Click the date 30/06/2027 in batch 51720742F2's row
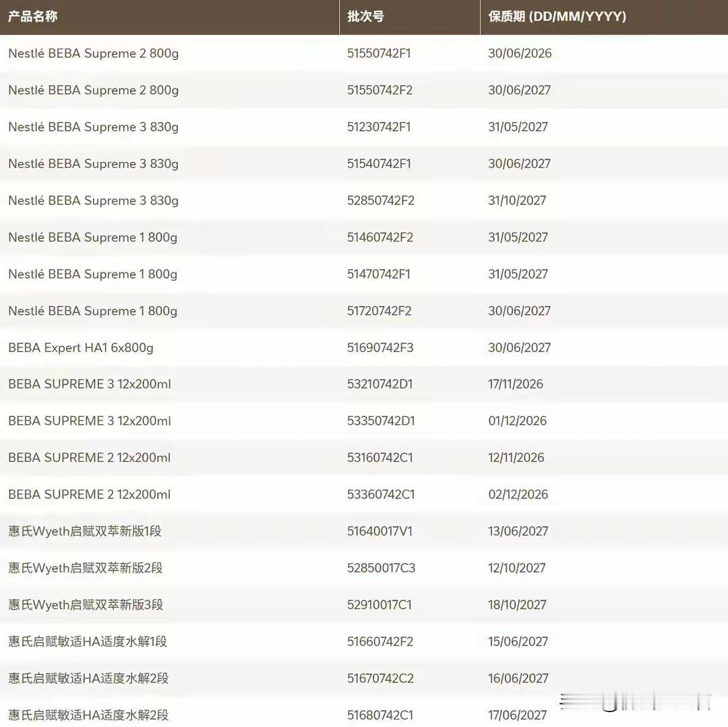Screen dimensions: 728x727 [520, 311]
